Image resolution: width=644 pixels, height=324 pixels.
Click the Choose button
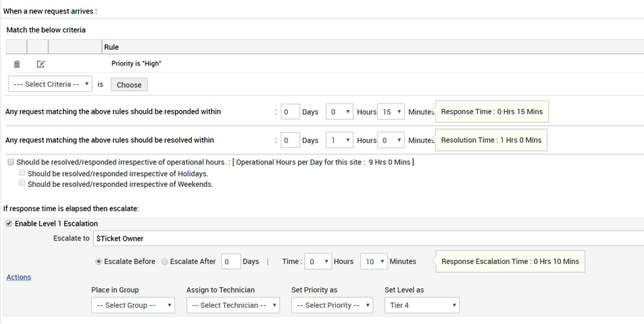pos(129,85)
